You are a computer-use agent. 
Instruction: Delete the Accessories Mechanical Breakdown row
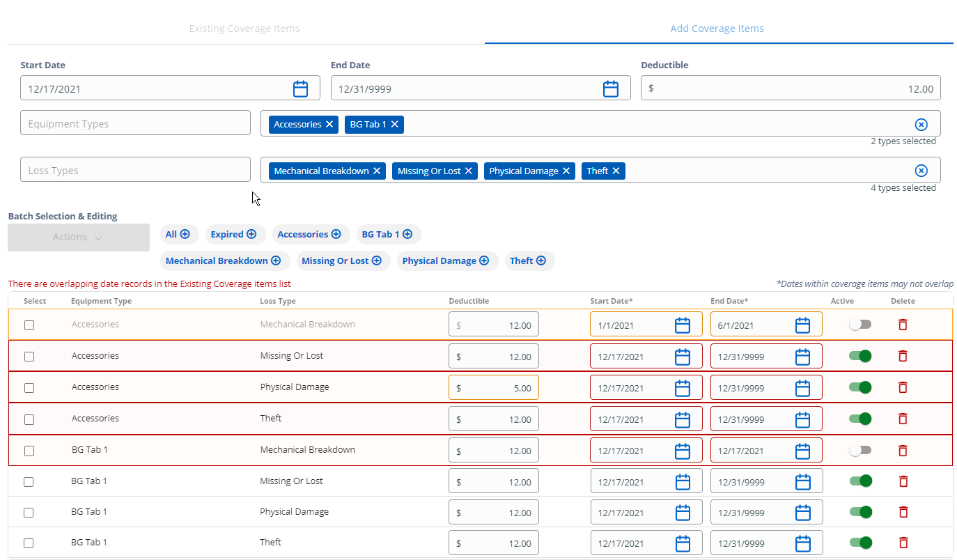[x=903, y=325]
